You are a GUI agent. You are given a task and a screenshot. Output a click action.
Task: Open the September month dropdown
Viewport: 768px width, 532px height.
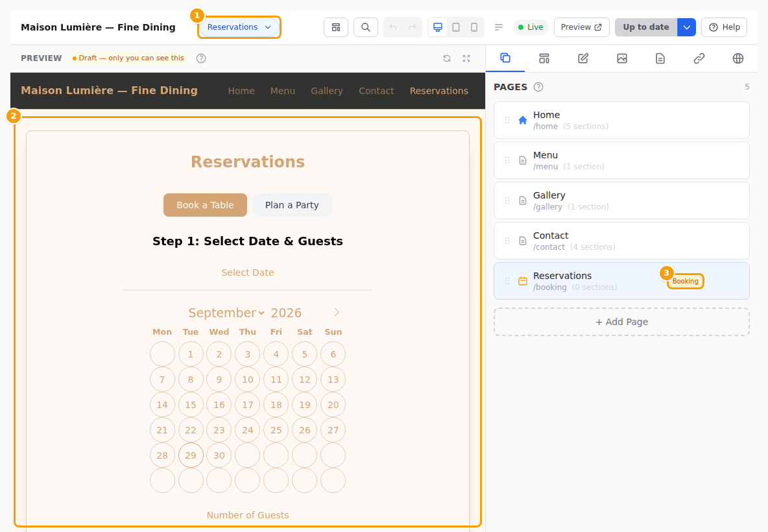coord(226,313)
